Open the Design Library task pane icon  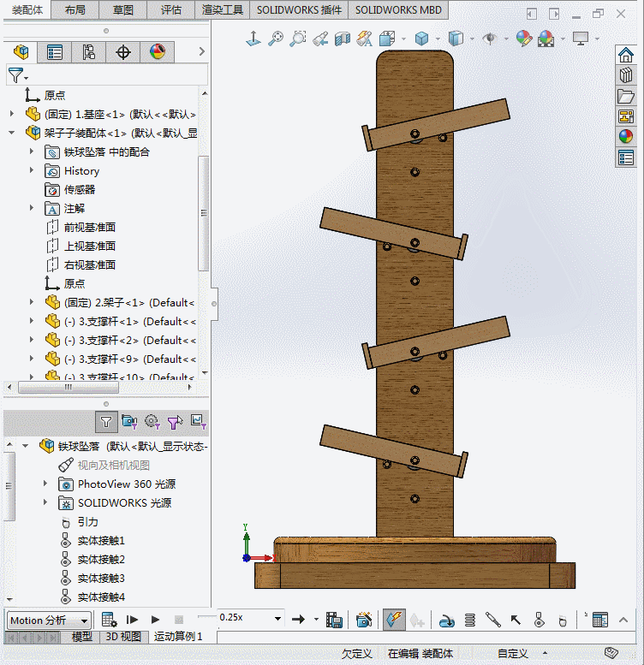tap(626, 75)
